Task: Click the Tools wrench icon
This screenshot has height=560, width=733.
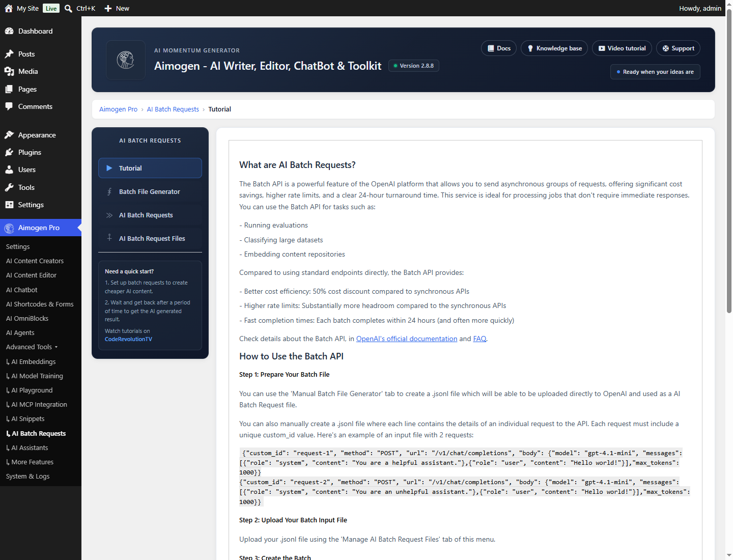Action: click(x=9, y=187)
